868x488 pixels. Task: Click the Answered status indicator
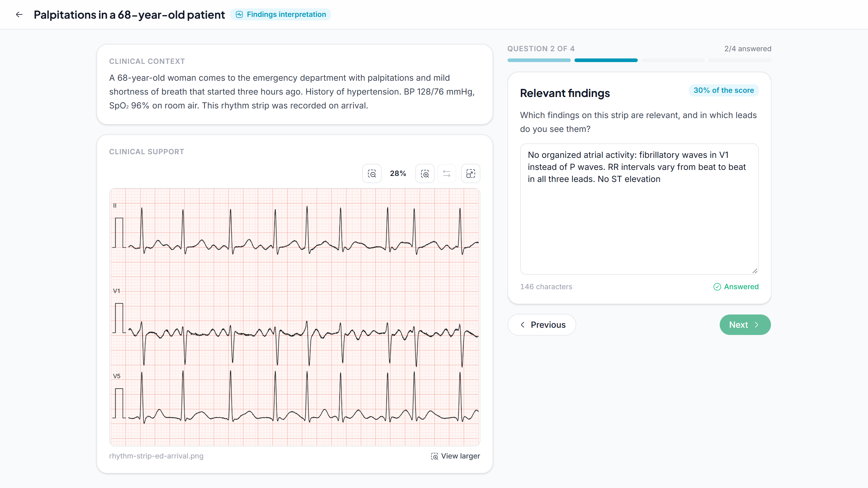[736, 286]
